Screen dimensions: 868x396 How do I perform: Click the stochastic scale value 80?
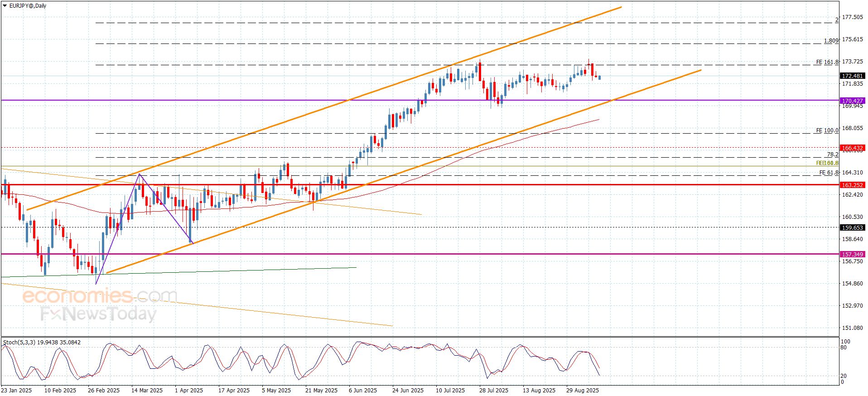click(844, 348)
